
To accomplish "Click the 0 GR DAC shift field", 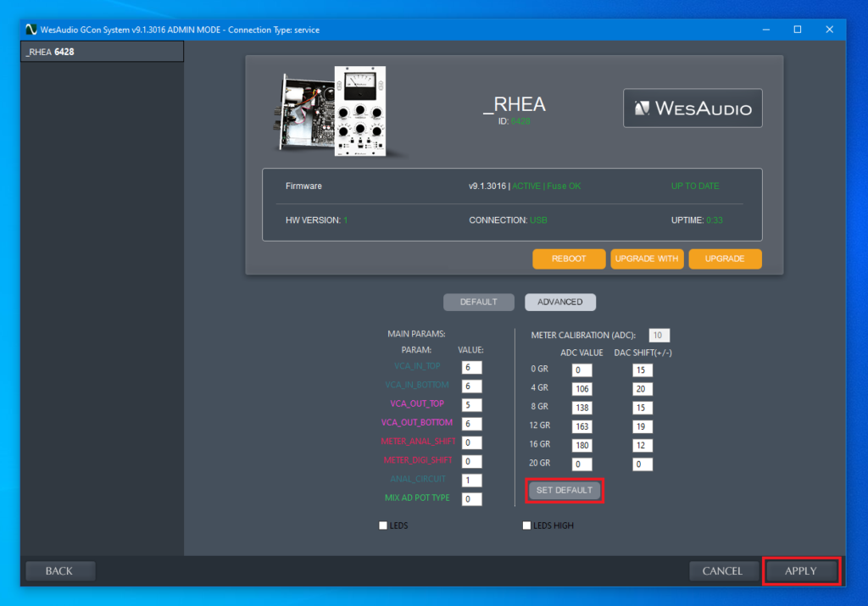I will click(x=643, y=370).
